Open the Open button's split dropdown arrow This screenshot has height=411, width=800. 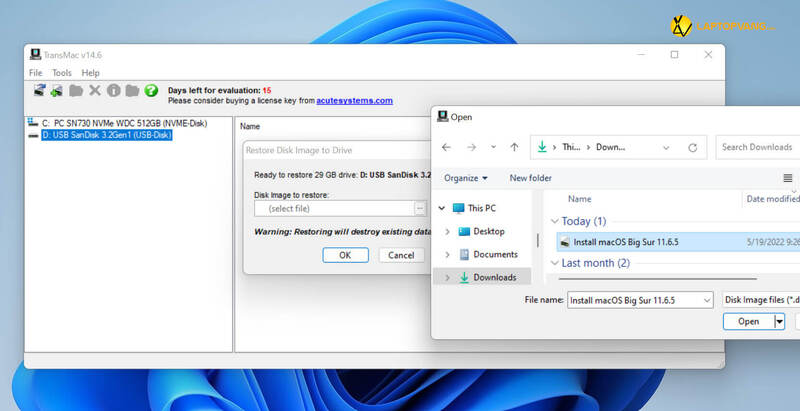(x=780, y=321)
